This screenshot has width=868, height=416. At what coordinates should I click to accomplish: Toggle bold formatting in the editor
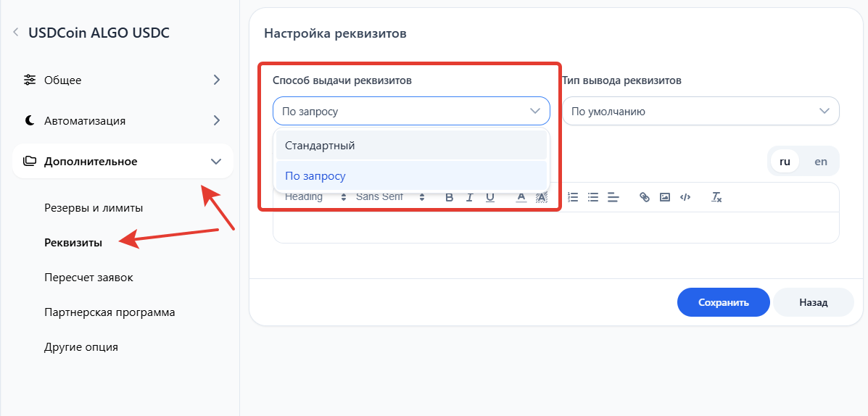click(449, 197)
